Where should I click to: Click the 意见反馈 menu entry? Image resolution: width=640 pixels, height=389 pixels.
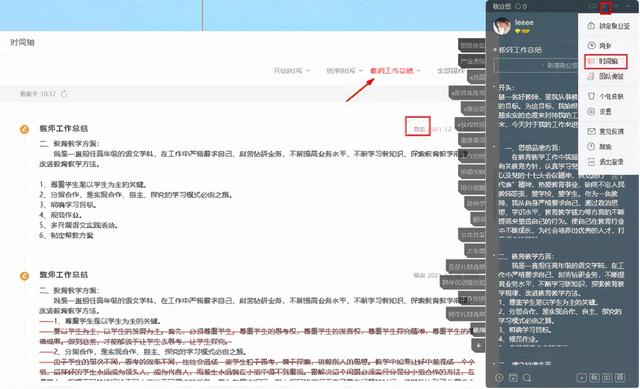tap(606, 131)
